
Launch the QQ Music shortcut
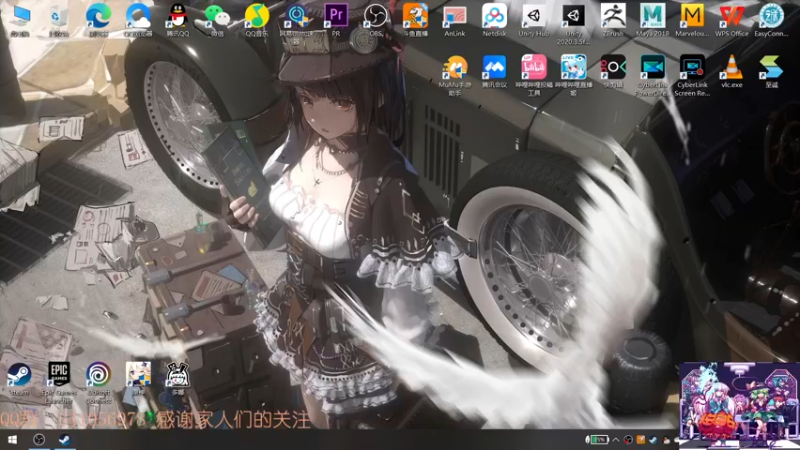pos(257,20)
